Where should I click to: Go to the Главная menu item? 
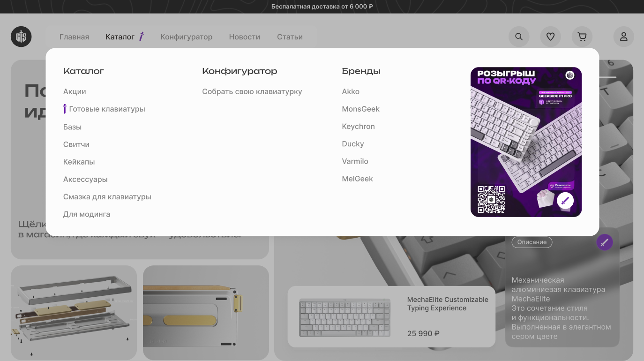[x=74, y=37]
